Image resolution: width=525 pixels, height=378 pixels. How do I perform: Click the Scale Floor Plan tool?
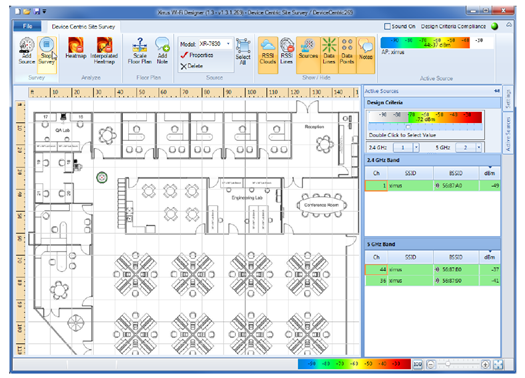140,51
